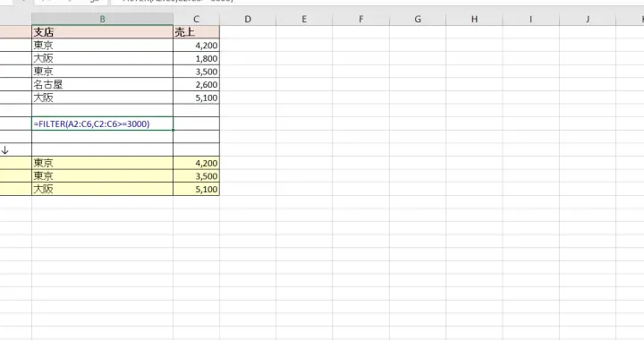
Task: Select column D header
Action: point(248,19)
